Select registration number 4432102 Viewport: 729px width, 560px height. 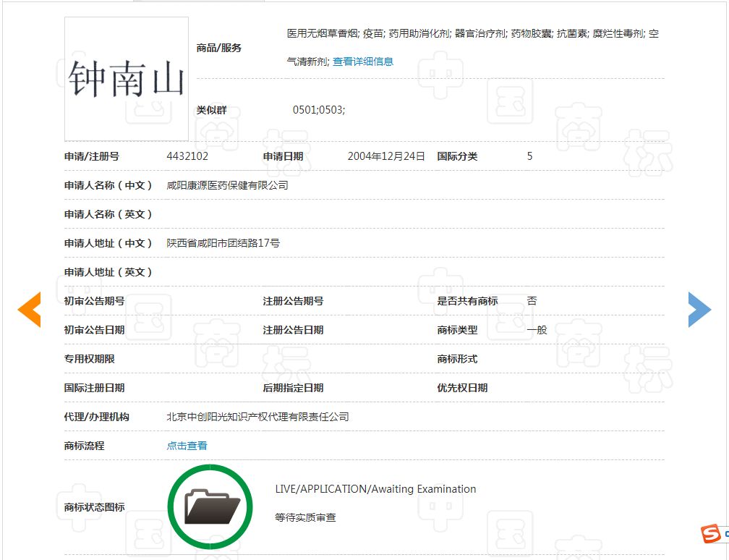pos(187,156)
